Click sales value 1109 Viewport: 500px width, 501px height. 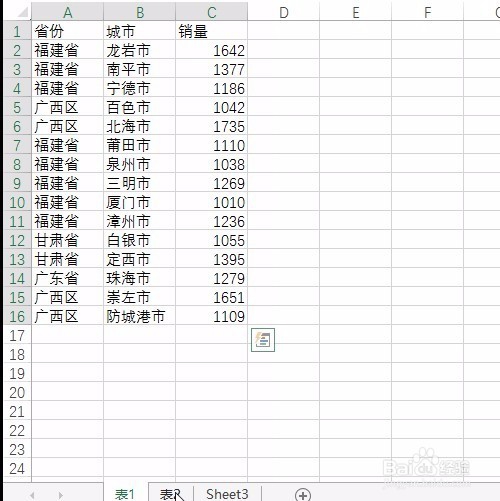pyautogui.click(x=212, y=316)
